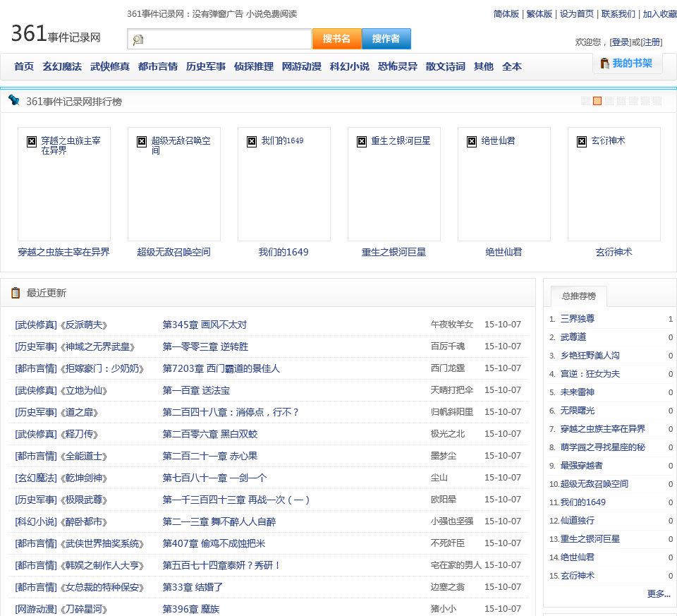The image size is (677, 616).
Task: Open the 恐怖灵异 category menu
Action: 398,66
